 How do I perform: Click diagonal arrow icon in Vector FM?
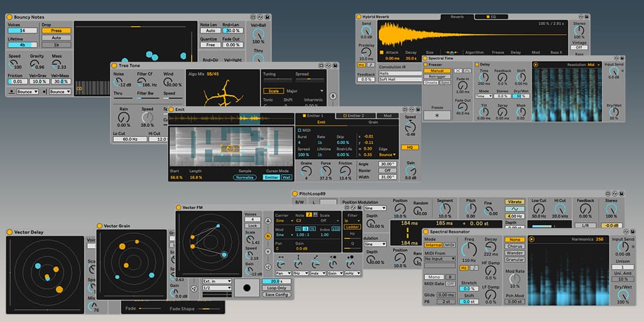[x=316, y=258]
